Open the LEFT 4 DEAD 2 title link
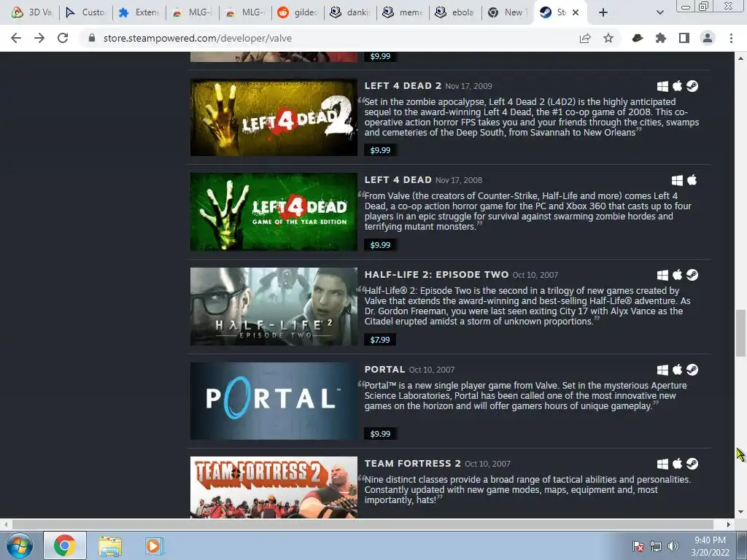The image size is (747, 560). (x=403, y=86)
